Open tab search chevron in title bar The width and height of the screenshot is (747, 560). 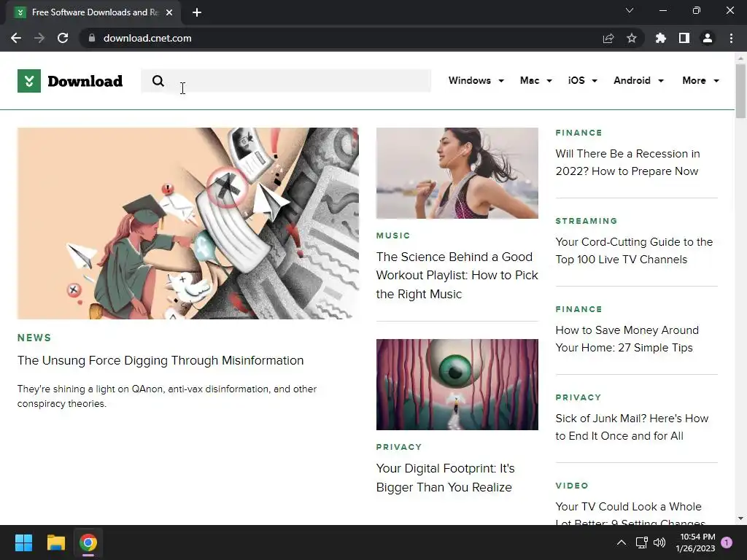coord(630,10)
